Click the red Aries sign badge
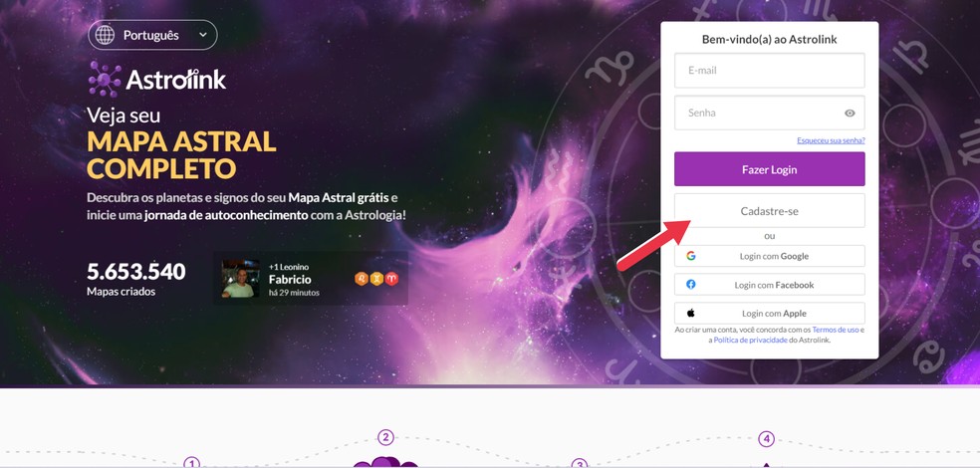Image resolution: width=980 pixels, height=468 pixels. pyautogui.click(x=391, y=279)
